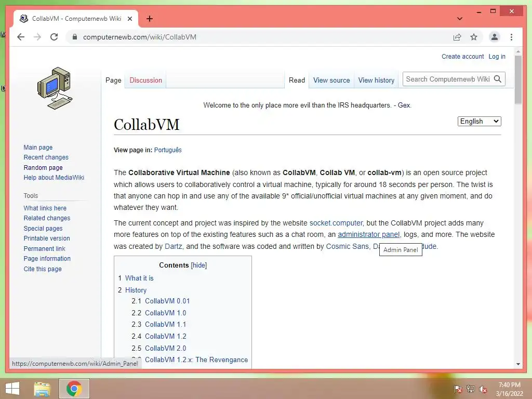
Task: Open a new browser tab
Action: [149, 19]
